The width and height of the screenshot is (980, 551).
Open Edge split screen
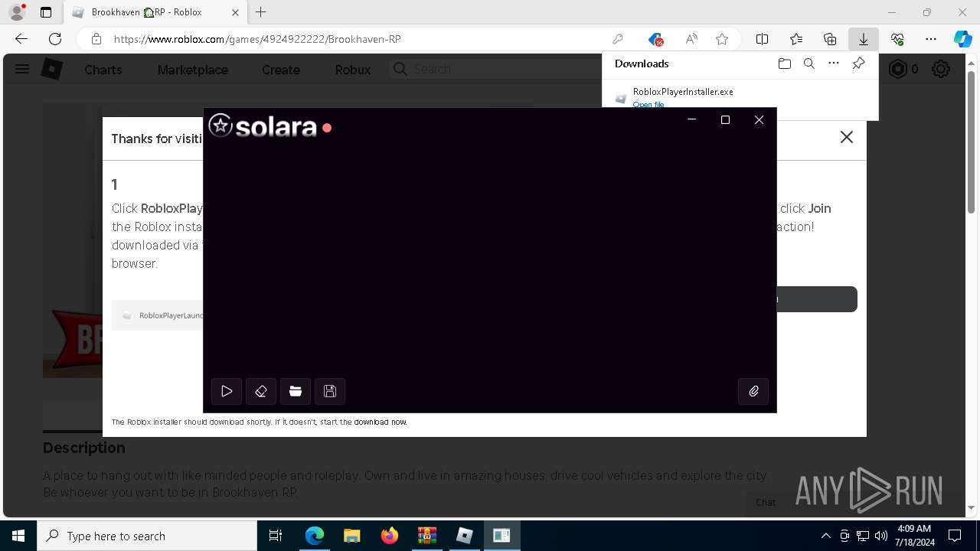tap(762, 39)
